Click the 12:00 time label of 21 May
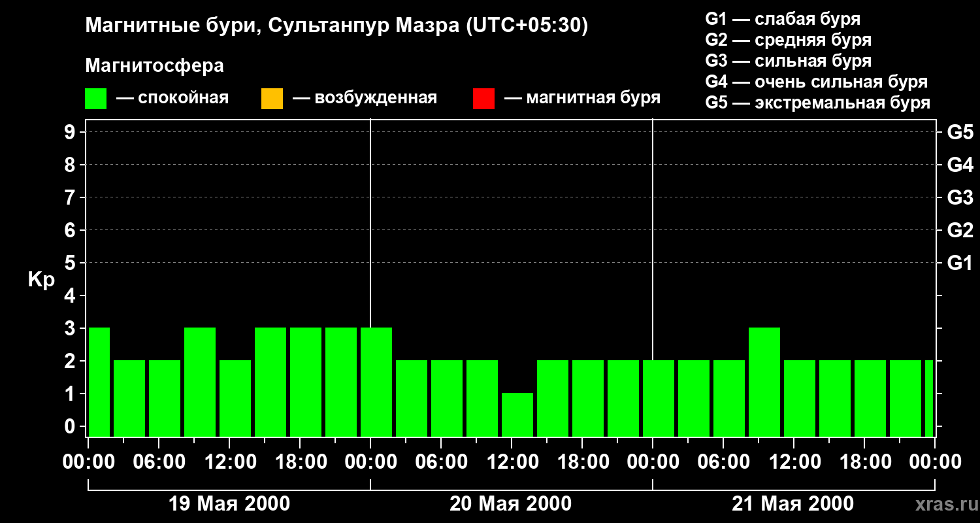Screen dimensions: 980x523 click(x=794, y=462)
